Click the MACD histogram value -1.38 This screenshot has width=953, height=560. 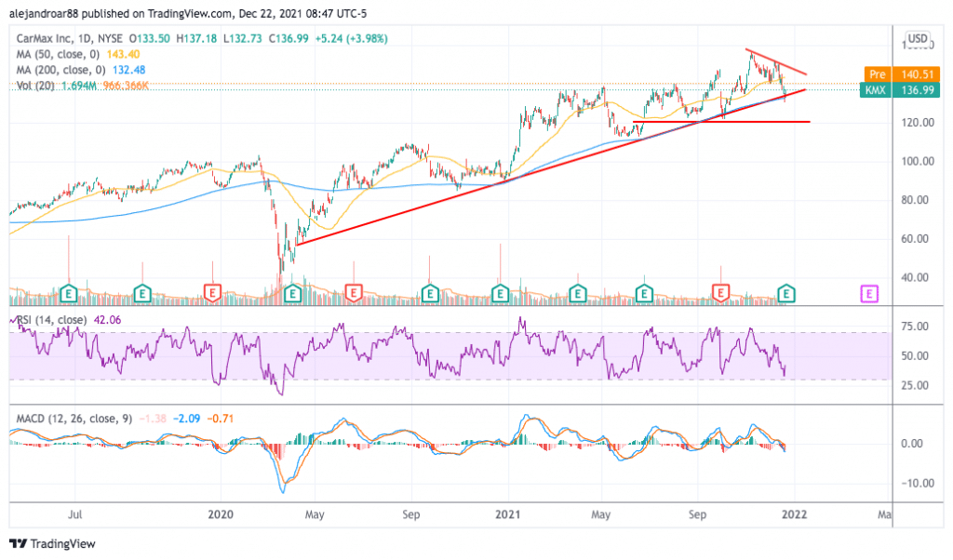click(153, 419)
